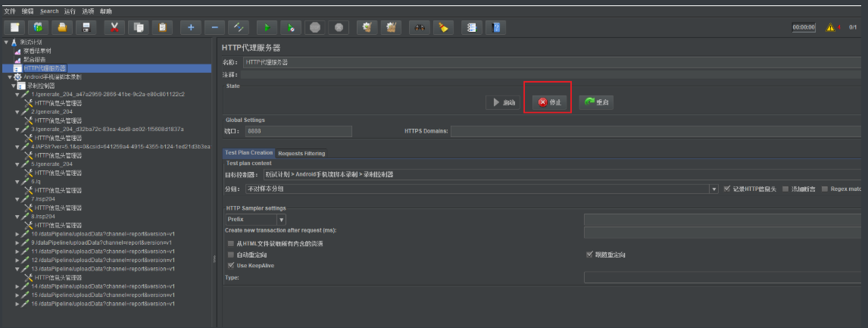Click the grey Stop test toolbar icon
The image size is (868, 328).
coord(315,27)
